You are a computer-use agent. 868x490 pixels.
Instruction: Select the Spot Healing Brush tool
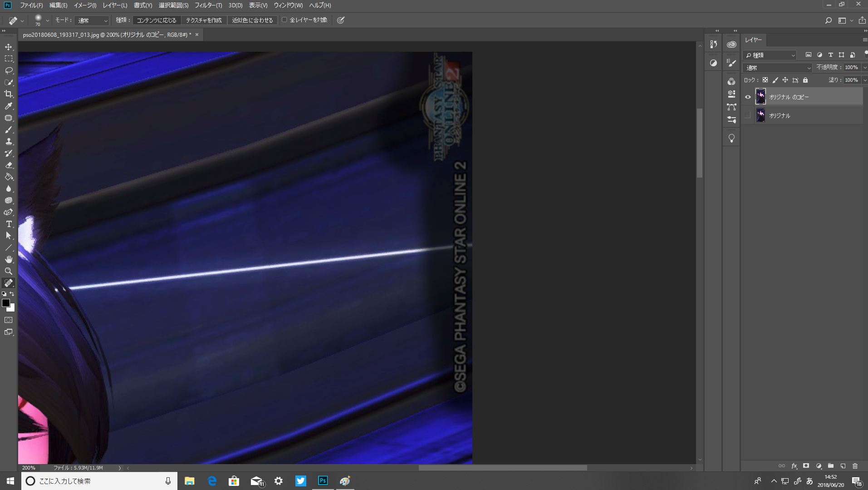[x=9, y=283]
